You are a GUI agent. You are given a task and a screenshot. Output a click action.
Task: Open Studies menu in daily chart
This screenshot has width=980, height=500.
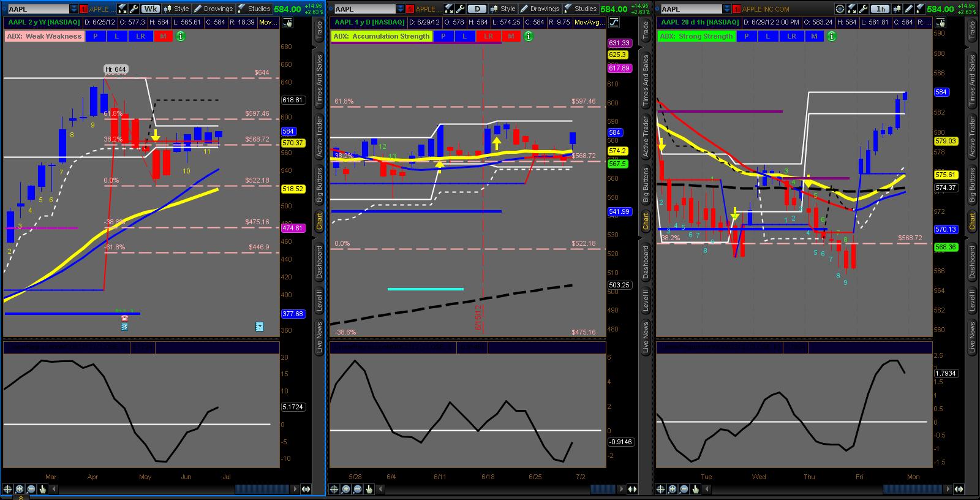coord(581,9)
